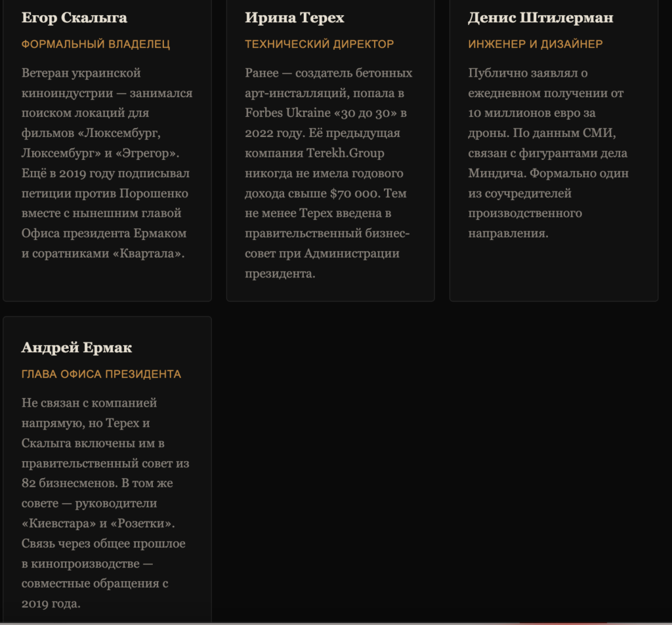This screenshot has height=625, width=672.
Task: Select the ИНЖЕНЕР И ДИЗАЙНЕР role label
Action: [x=535, y=44]
